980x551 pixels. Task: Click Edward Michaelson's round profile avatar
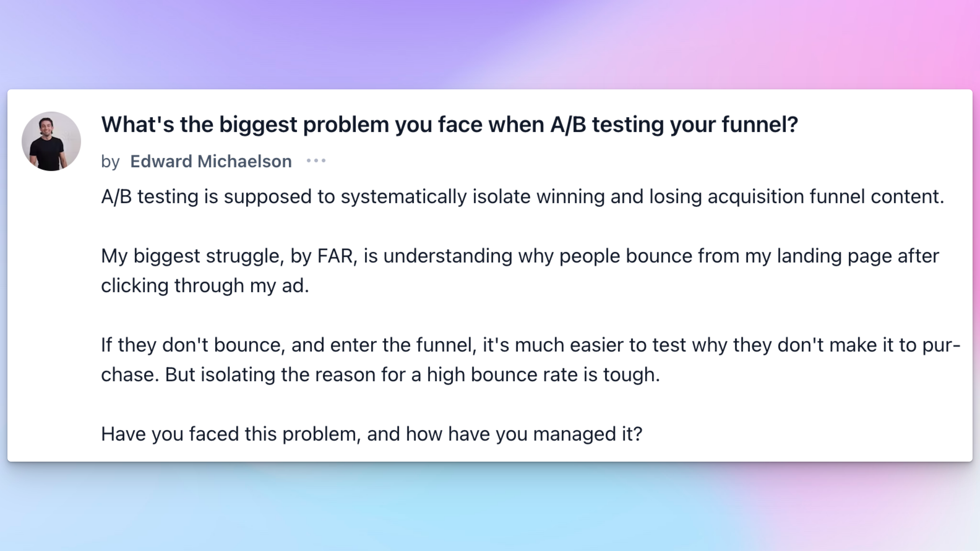[51, 141]
